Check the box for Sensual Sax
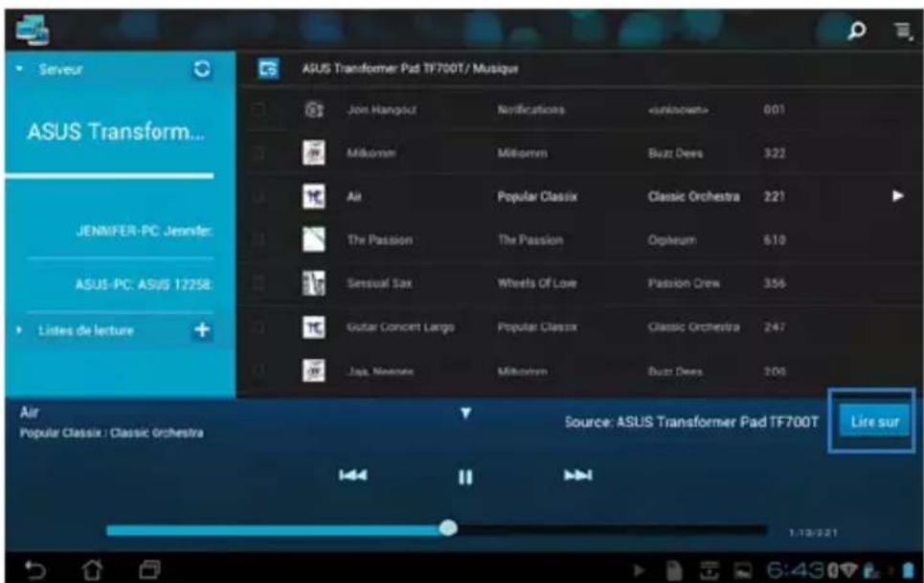The height and width of the screenshot is (583, 924). [259, 284]
